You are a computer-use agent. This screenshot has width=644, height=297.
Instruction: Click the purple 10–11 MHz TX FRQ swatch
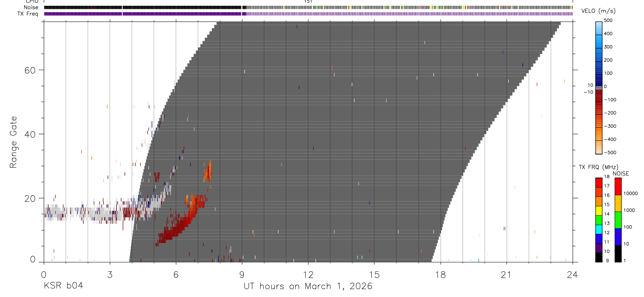coord(598,247)
